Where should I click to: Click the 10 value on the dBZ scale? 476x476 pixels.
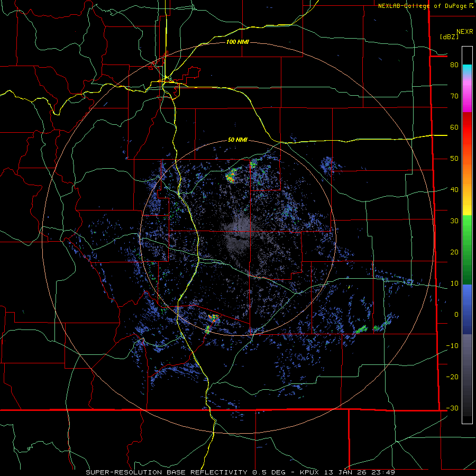pos(454,283)
